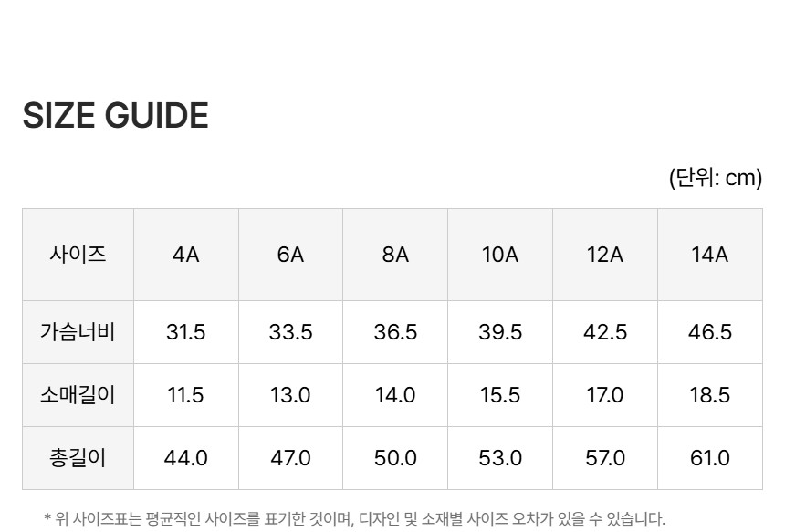Click the 가슴너비 row label
The image size is (785, 532).
pos(78,331)
